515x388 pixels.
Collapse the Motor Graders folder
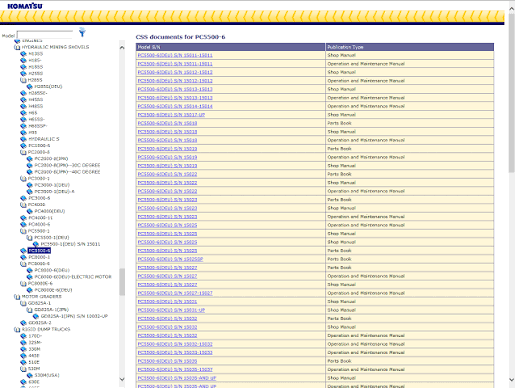pyautogui.click(x=17, y=296)
